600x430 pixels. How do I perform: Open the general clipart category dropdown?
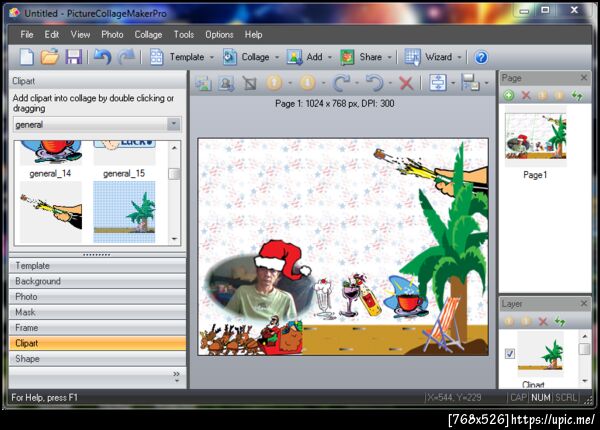pos(173,124)
